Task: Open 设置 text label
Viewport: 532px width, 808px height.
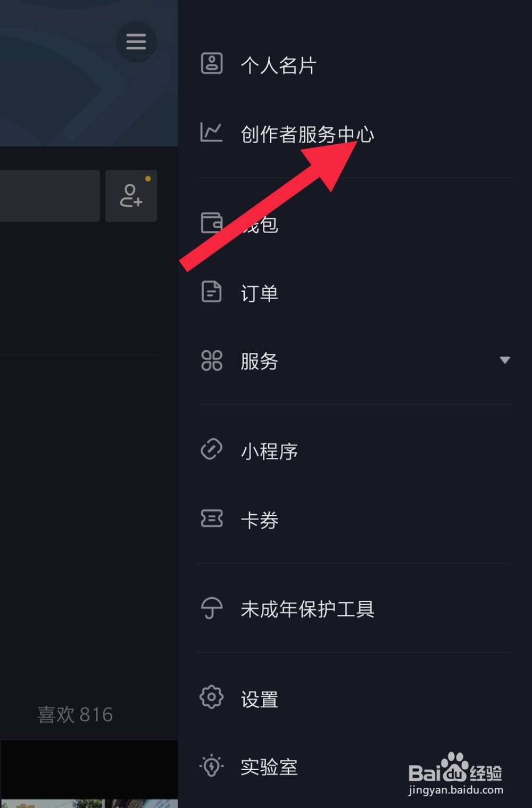Action: pyautogui.click(x=260, y=699)
